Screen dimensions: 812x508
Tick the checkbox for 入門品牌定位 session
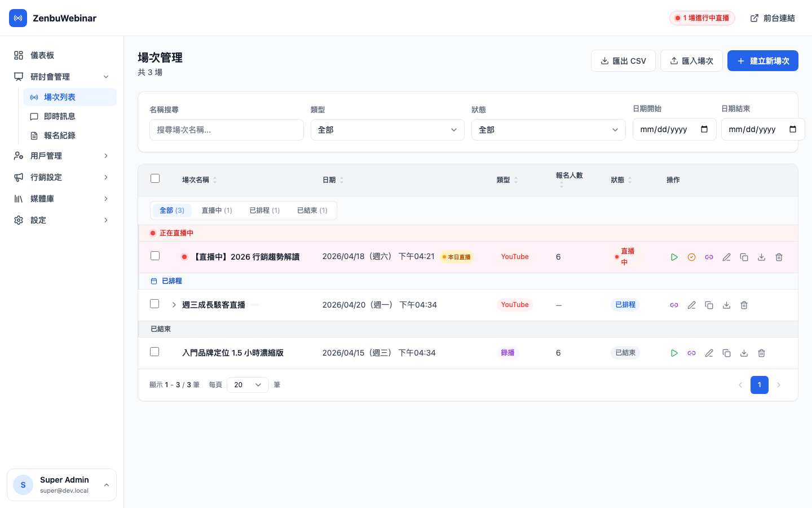coord(155,352)
